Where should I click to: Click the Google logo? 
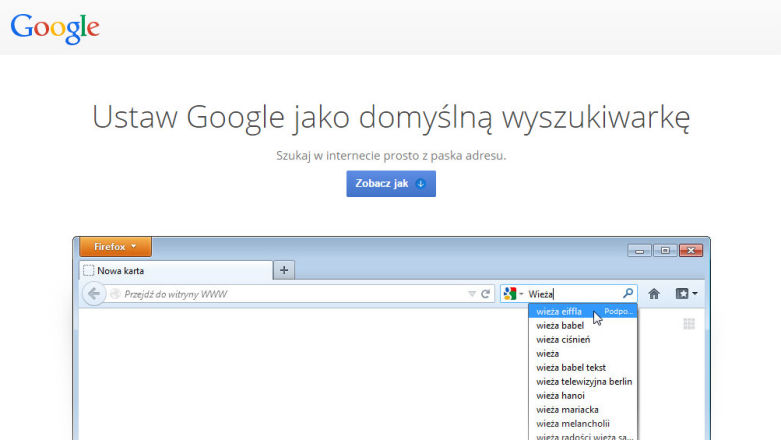[x=55, y=28]
